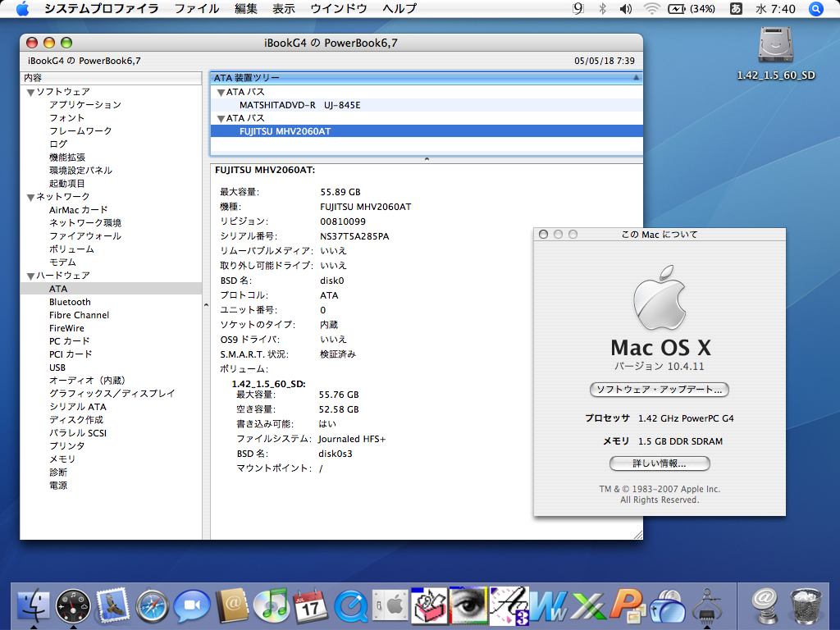The height and width of the screenshot is (630, 840).
Task: Collapse the second ATA バス tree node
Action: coord(220,119)
